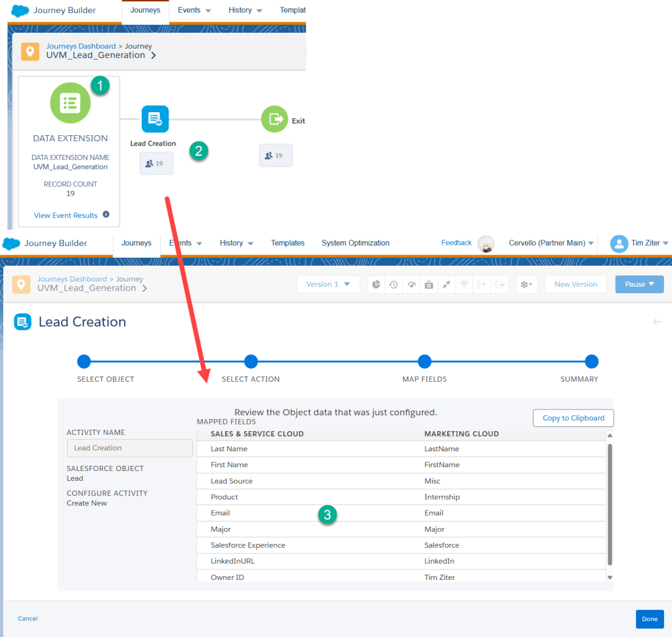
Task: Open the Version 1 dropdown
Action: pyautogui.click(x=328, y=284)
